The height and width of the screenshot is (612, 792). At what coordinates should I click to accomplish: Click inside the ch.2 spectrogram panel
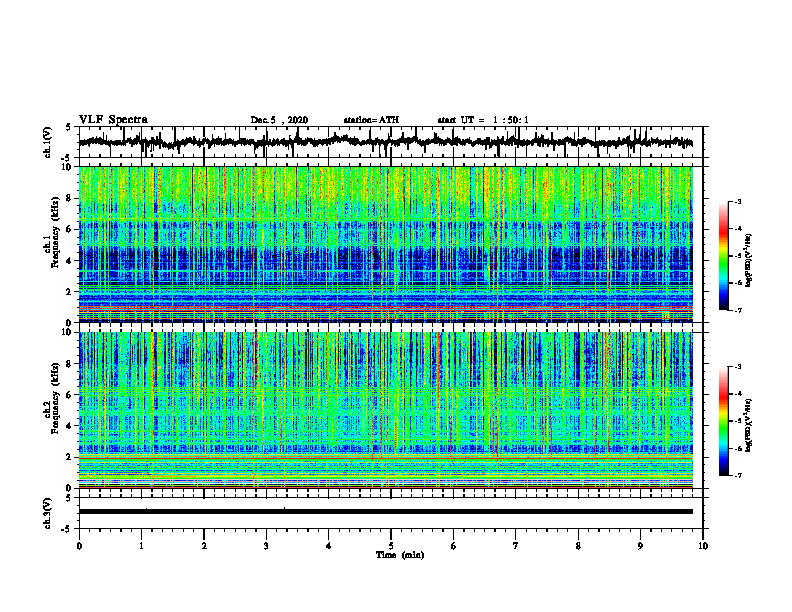click(385, 410)
